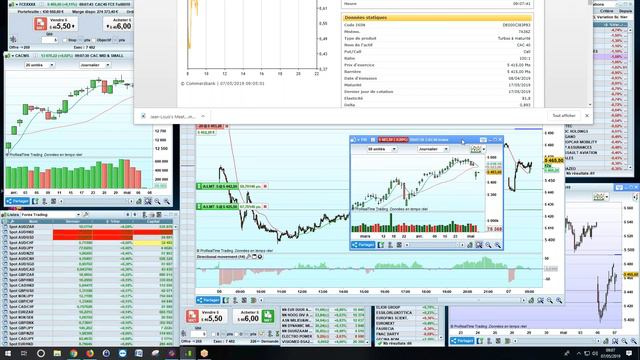The height and width of the screenshot is (360, 640).
Task: Open Directional movement indicator settings wrench
Action: click(x=249, y=257)
